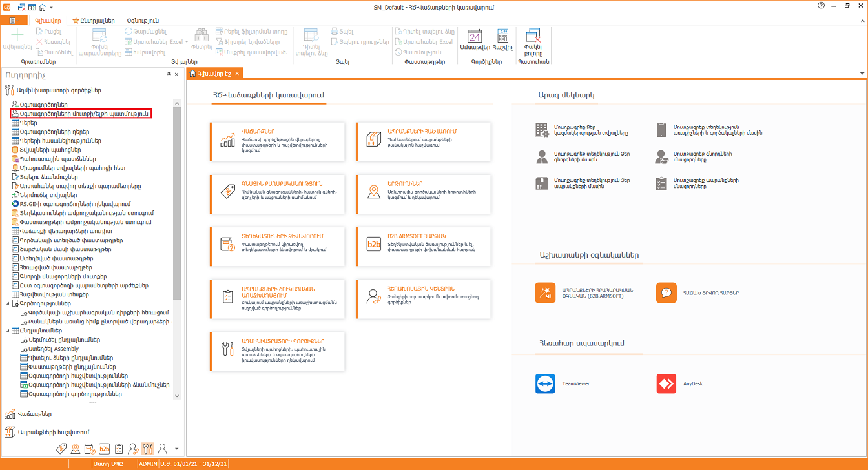Click the navigator tree vertical scrollbar

(177, 203)
